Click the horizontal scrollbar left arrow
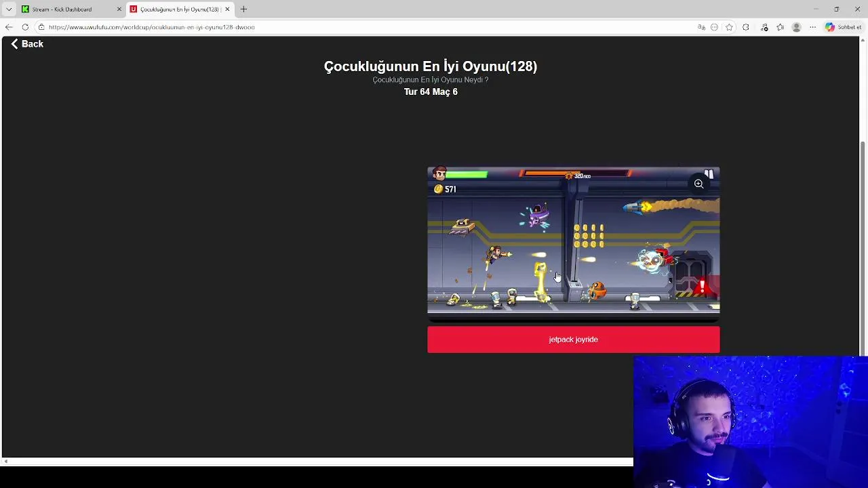The width and height of the screenshot is (868, 488). tap(5, 462)
